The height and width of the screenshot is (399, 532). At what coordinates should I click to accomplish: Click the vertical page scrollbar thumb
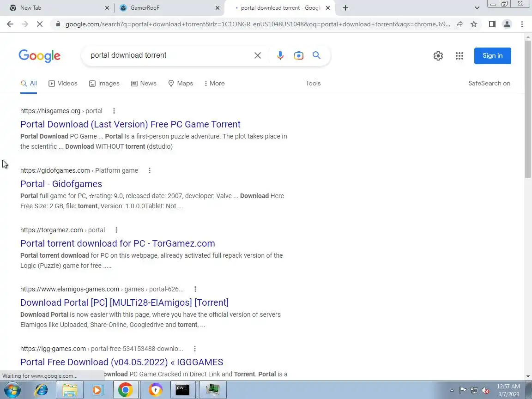click(x=528, y=109)
